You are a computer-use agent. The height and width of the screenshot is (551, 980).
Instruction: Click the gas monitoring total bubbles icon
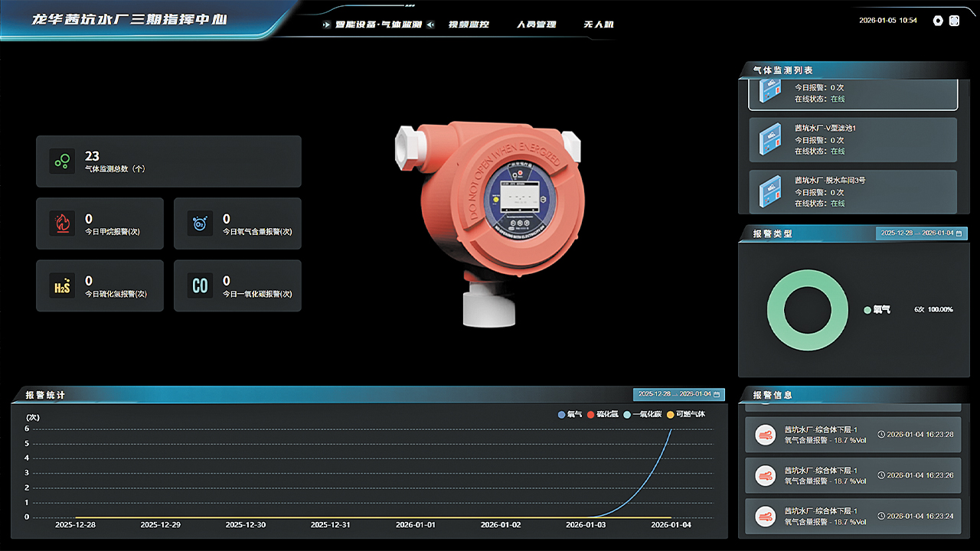[61, 161]
